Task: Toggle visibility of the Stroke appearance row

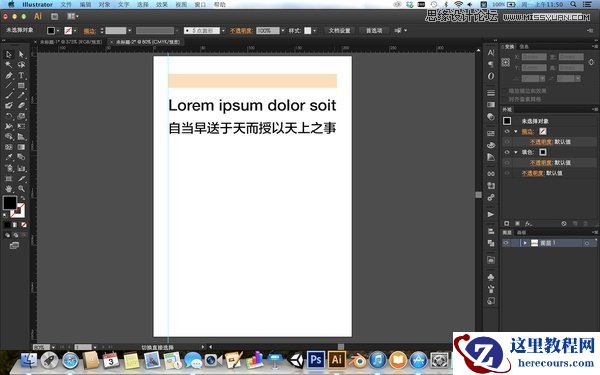Action: [x=507, y=131]
